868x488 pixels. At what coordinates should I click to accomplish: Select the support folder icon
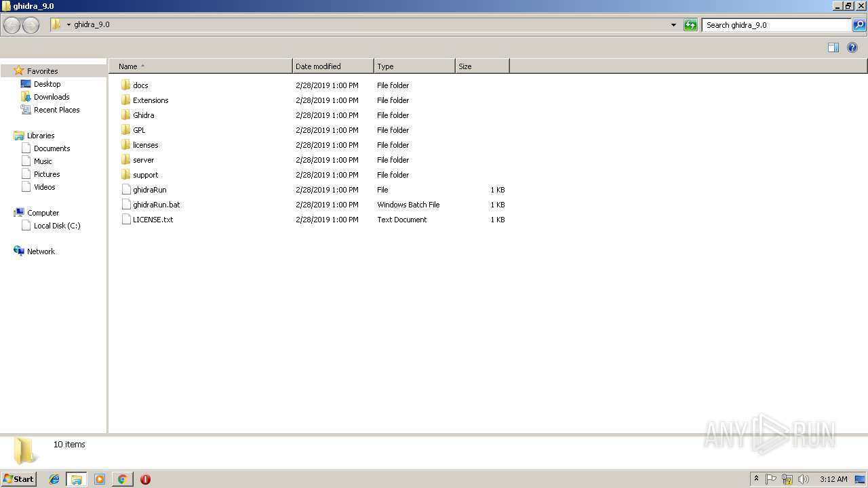(125, 175)
